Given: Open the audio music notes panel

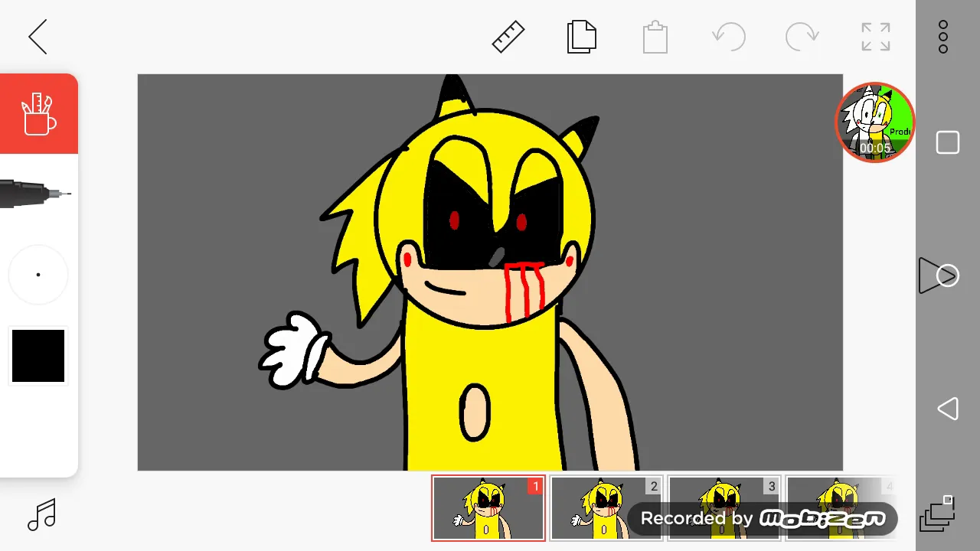Looking at the screenshot, I should click(42, 515).
